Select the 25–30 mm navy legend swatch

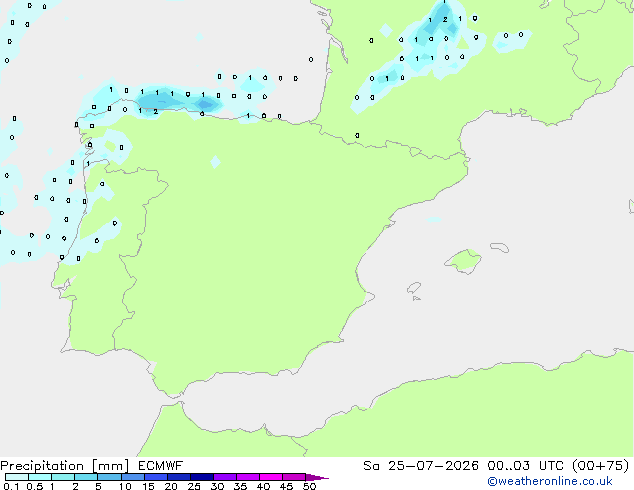[x=201, y=477]
